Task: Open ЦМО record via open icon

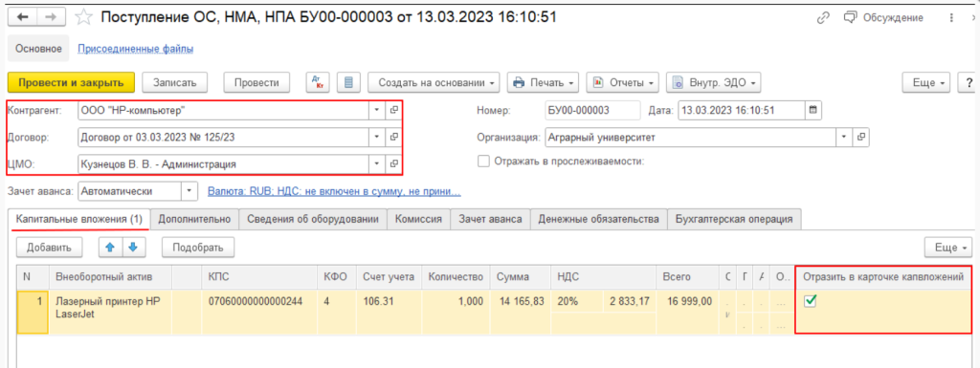Action: 393,164
